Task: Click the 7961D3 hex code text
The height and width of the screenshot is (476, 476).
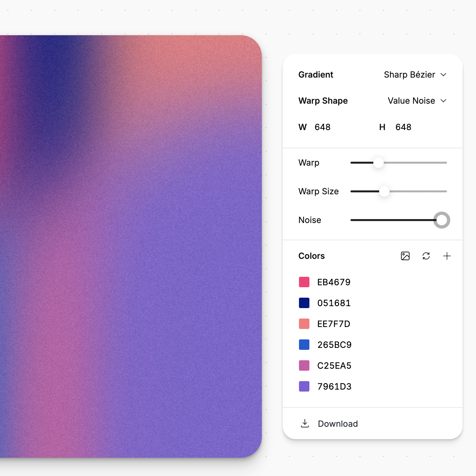Action: click(335, 386)
